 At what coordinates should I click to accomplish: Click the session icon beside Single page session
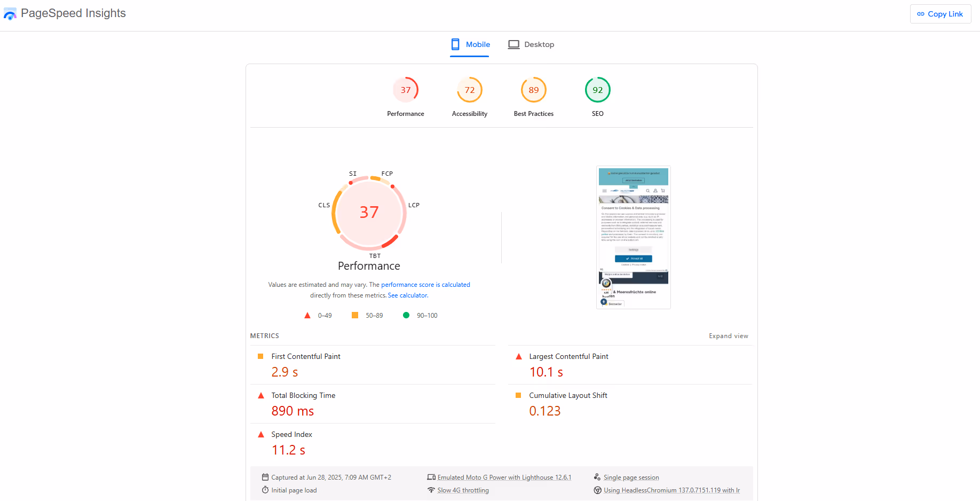point(597,477)
